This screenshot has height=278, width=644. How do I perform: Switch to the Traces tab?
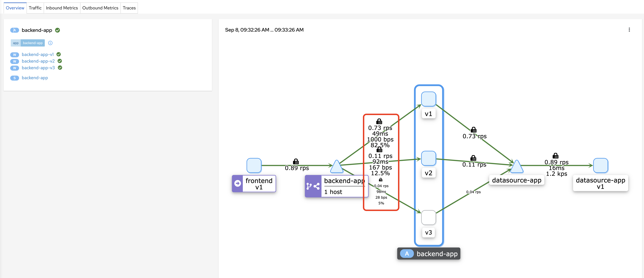129,8
